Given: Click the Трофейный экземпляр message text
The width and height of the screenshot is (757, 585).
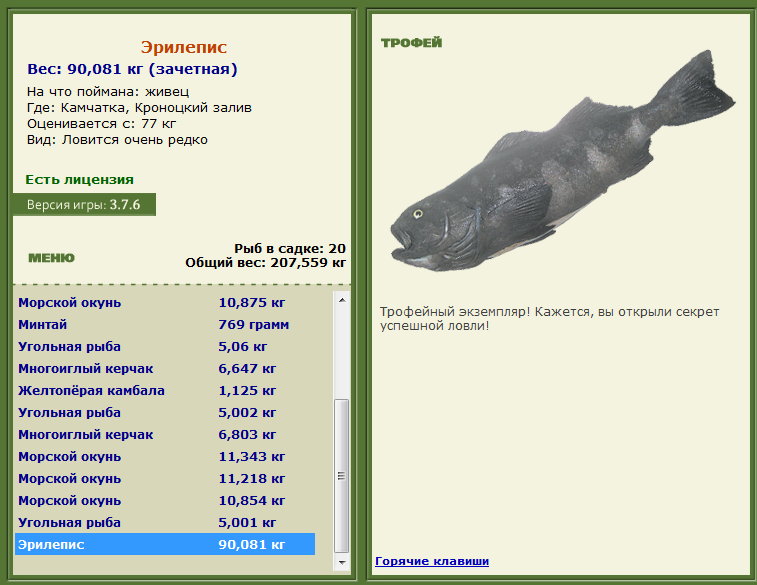Looking at the screenshot, I should [x=549, y=319].
